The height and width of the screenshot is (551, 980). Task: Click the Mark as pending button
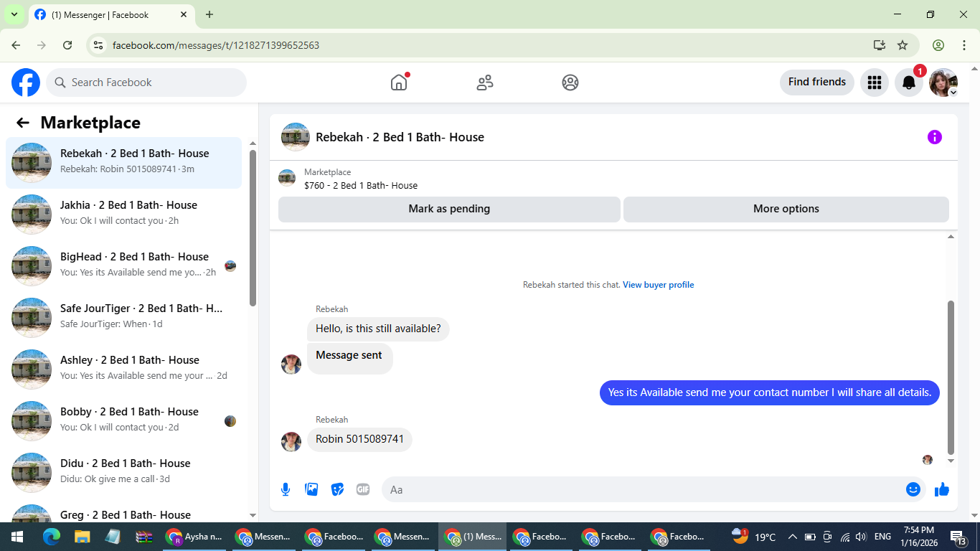[x=449, y=209]
